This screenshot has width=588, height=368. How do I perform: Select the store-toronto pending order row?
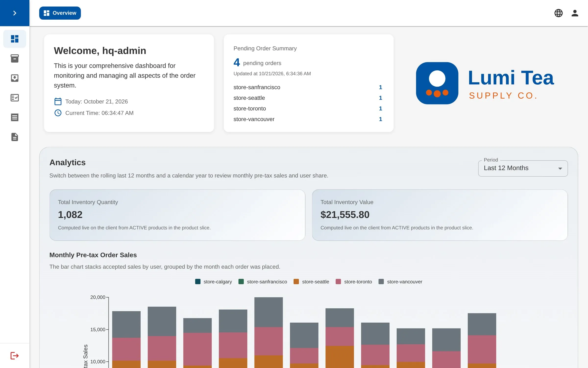click(308, 108)
